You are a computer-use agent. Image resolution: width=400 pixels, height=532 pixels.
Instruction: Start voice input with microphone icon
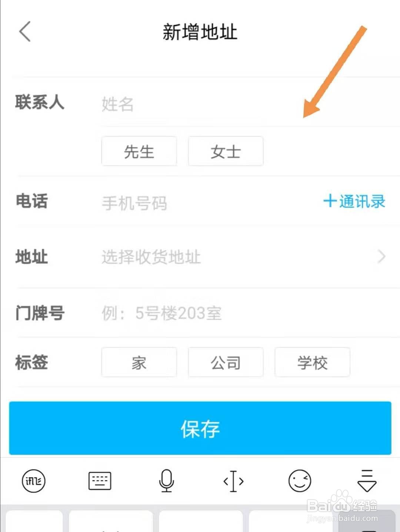[166, 481]
